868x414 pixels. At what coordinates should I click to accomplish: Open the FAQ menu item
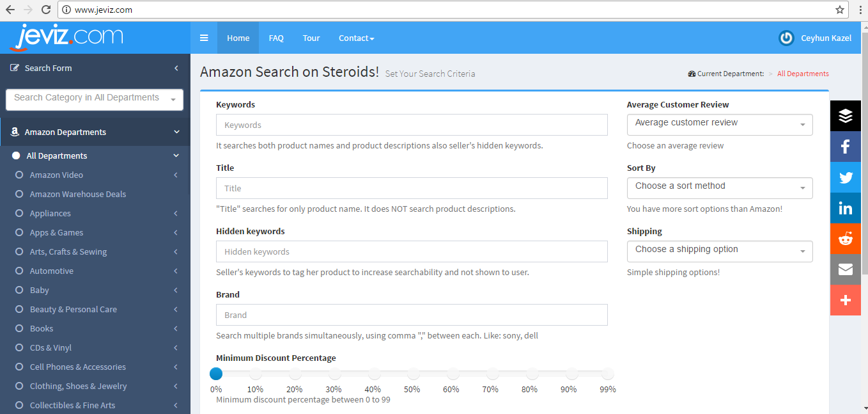click(x=276, y=38)
